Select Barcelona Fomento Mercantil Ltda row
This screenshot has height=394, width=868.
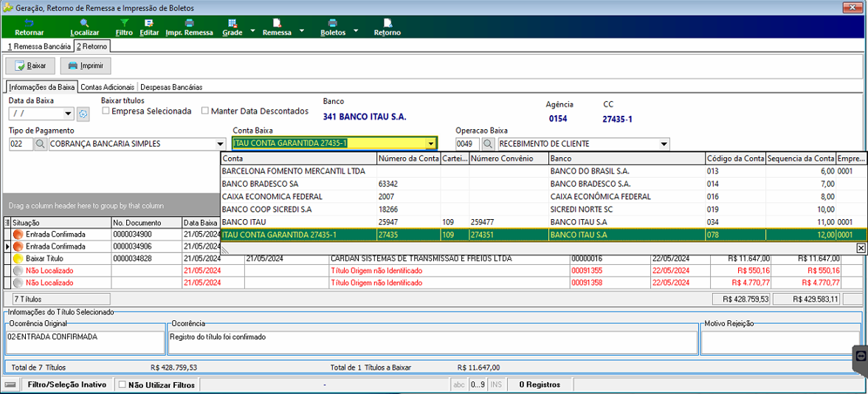click(543, 171)
